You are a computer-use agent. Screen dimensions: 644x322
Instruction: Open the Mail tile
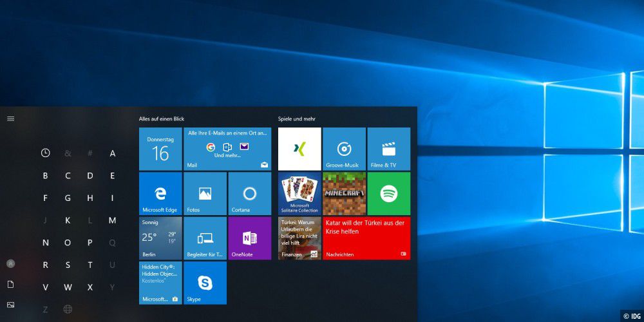227,149
